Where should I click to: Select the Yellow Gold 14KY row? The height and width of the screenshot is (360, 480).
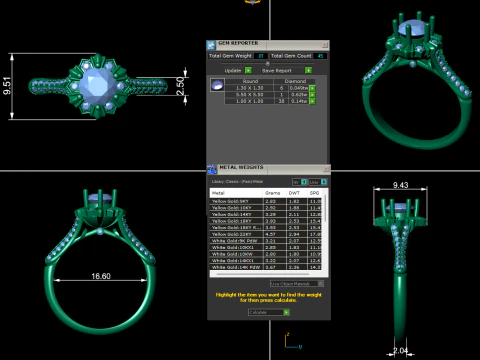pos(266,214)
